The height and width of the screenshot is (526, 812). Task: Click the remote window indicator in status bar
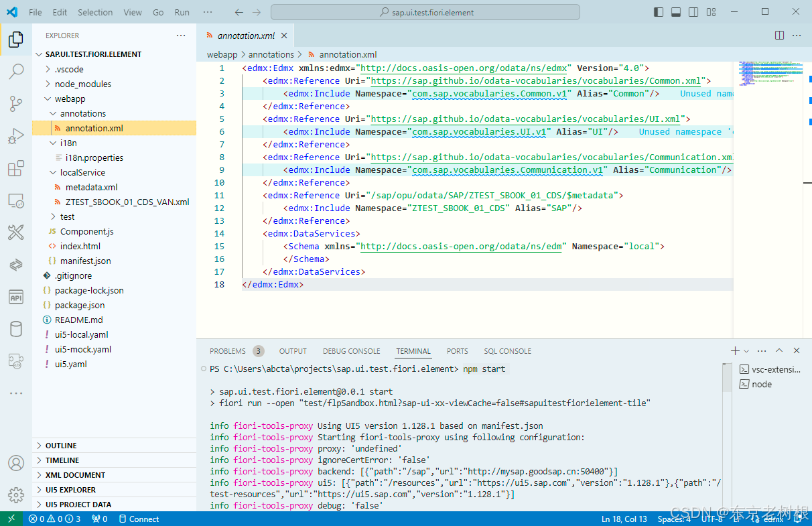[11, 519]
